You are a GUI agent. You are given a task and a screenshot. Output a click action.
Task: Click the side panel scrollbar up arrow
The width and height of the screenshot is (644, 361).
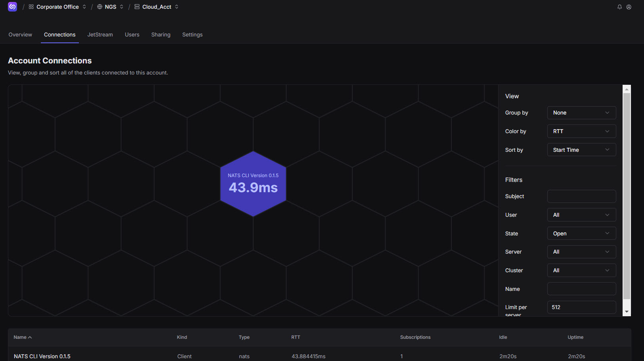point(627,89)
